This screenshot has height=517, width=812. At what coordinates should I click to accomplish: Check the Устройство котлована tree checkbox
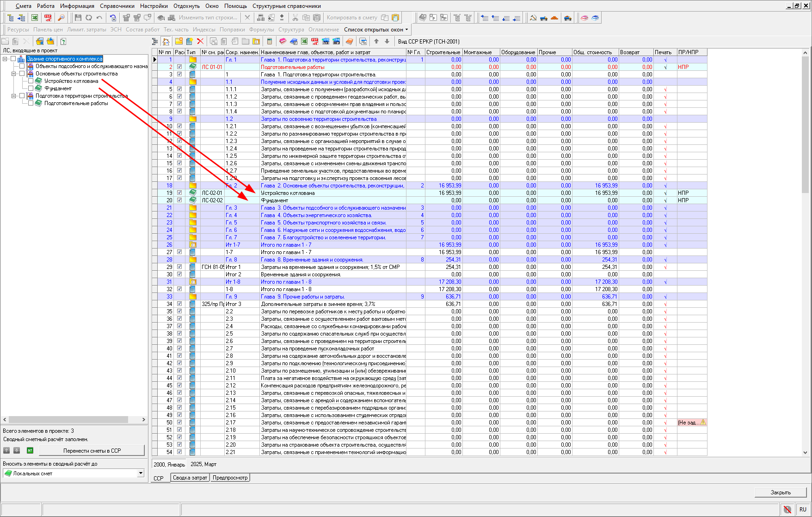(x=31, y=81)
